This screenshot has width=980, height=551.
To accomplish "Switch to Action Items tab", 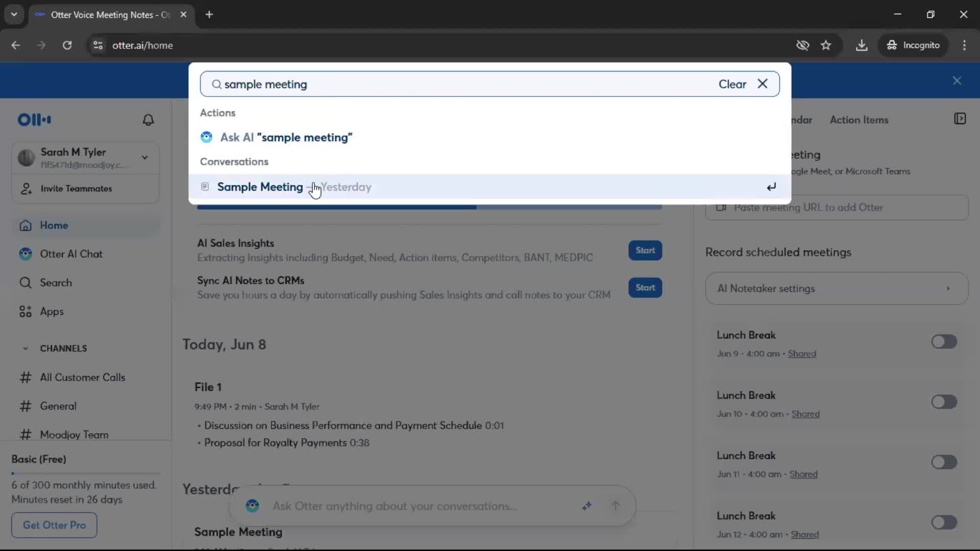I will [x=859, y=120].
